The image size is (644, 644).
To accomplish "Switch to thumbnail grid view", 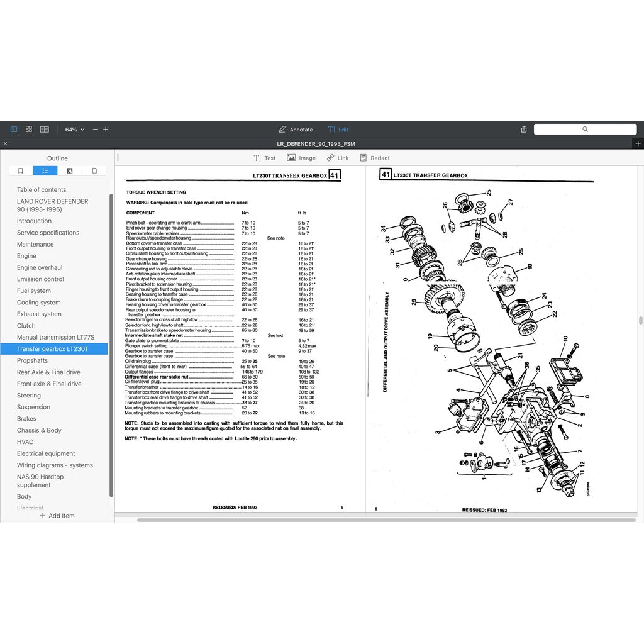I will (x=29, y=129).
